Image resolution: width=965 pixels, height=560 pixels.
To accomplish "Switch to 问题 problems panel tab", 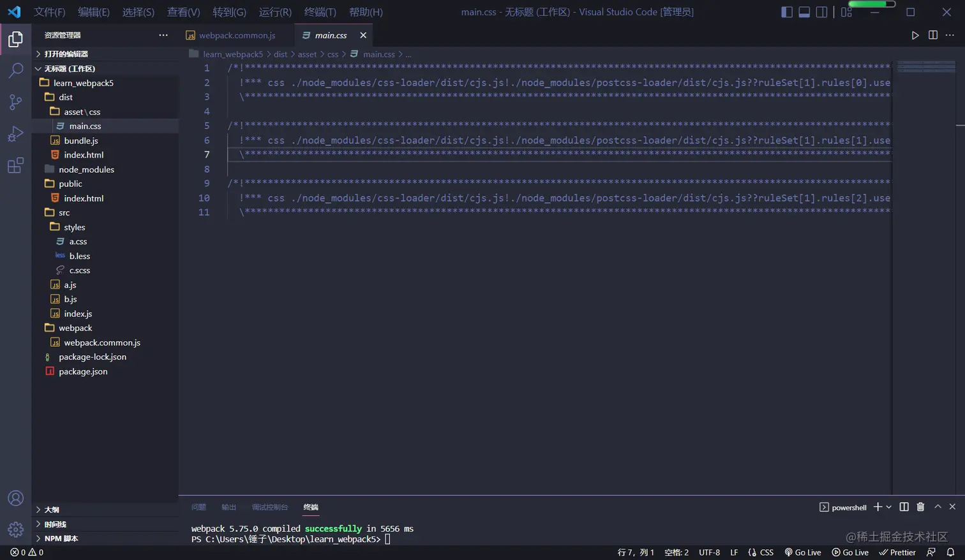I will (198, 507).
